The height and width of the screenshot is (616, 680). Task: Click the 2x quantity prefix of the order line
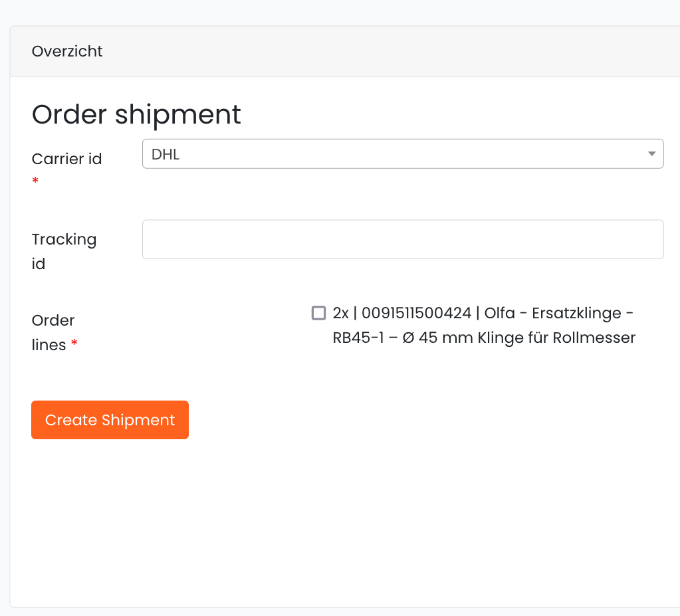[x=340, y=313]
